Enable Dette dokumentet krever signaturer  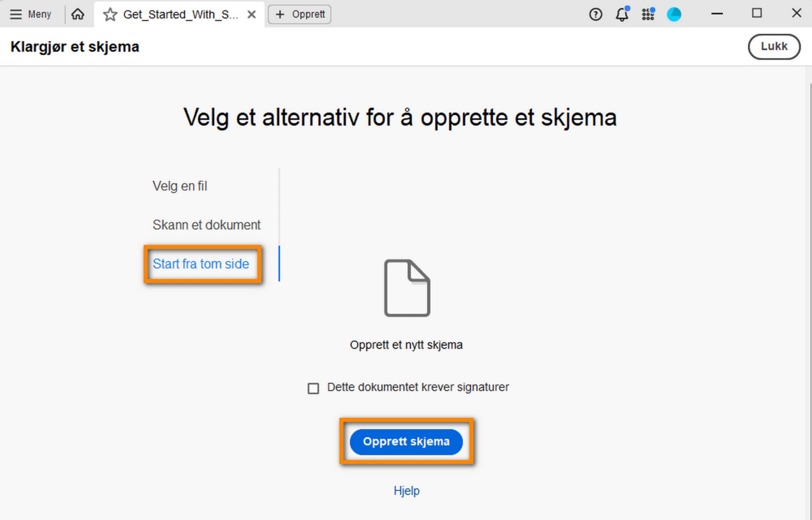pos(313,388)
